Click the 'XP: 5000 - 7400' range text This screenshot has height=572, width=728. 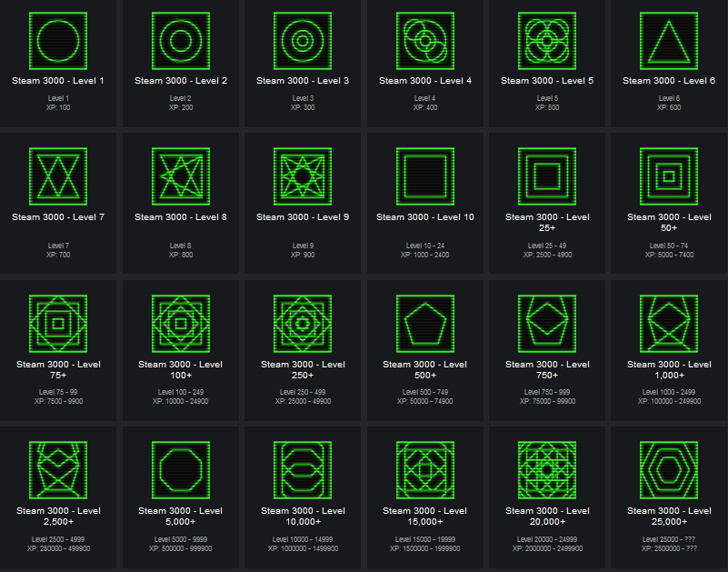(x=669, y=255)
